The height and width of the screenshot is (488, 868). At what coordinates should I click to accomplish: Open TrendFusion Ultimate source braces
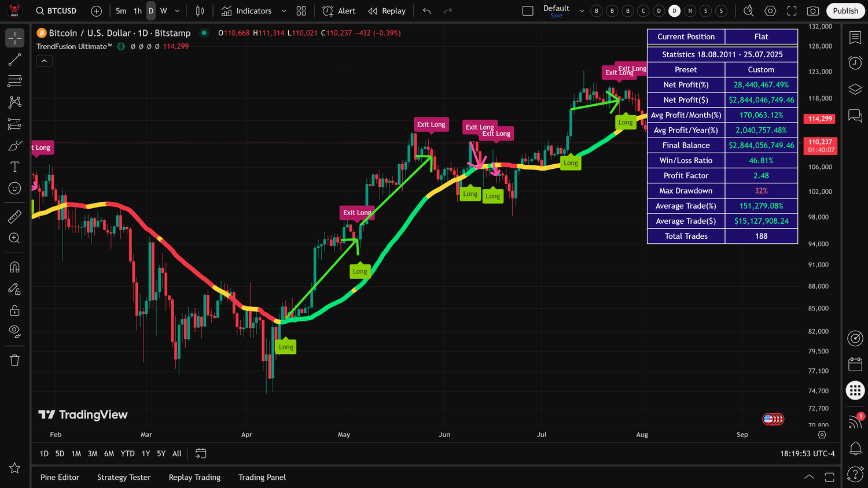pos(121,46)
